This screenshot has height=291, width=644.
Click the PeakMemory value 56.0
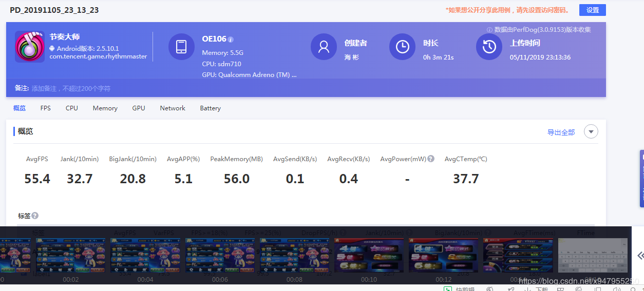pos(237,179)
